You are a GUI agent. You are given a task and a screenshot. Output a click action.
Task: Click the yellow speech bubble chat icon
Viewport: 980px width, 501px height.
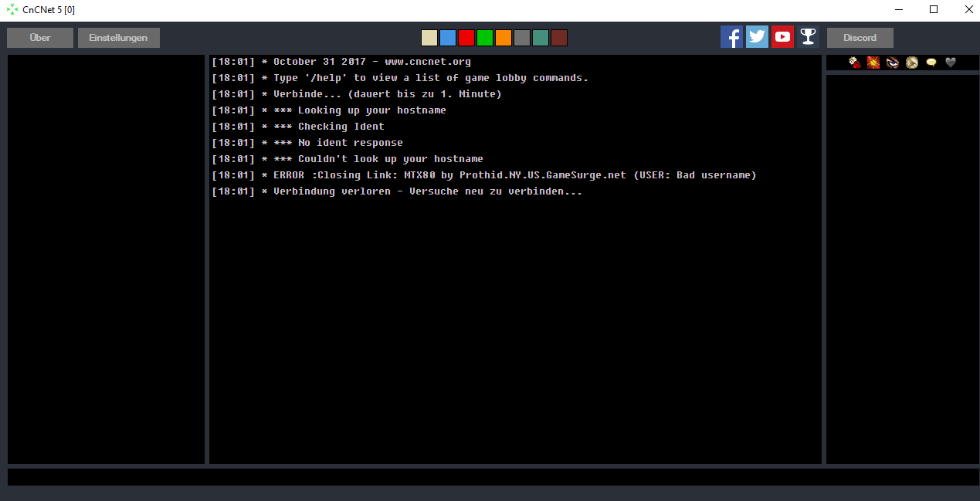pyautogui.click(x=931, y=63)
